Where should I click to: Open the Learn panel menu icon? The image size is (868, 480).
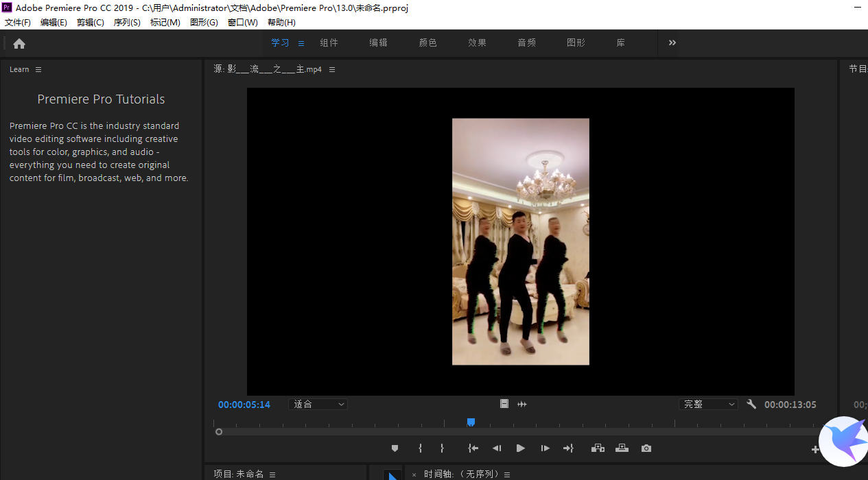tap(38, 69)
